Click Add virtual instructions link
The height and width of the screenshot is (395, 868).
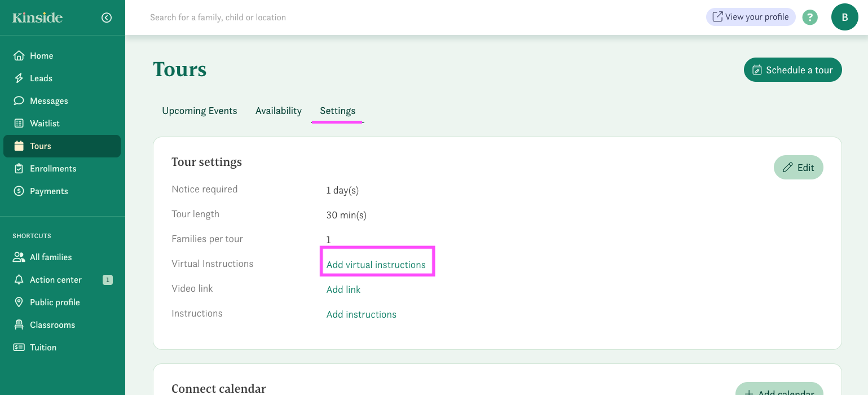click(x=376, y=264)
